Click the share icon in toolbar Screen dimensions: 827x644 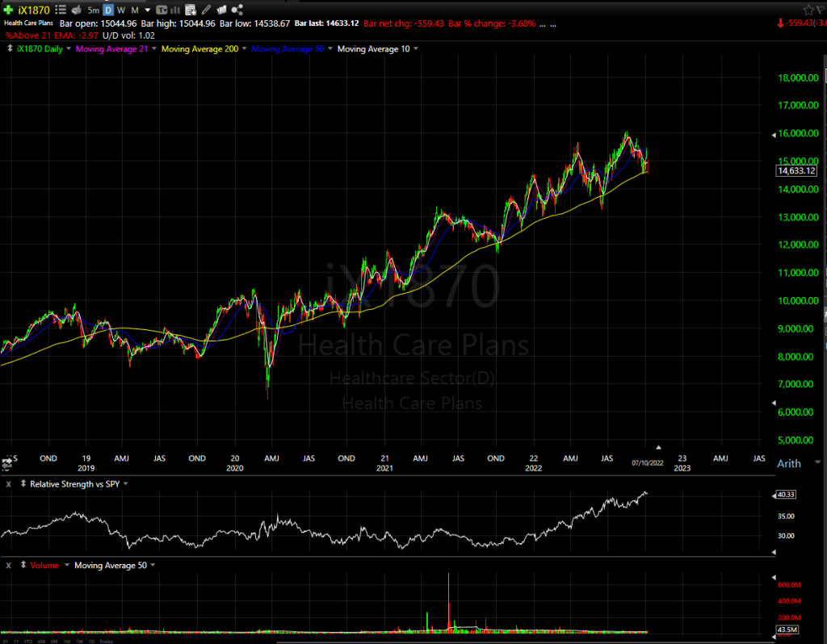click(x=237, y=10)
